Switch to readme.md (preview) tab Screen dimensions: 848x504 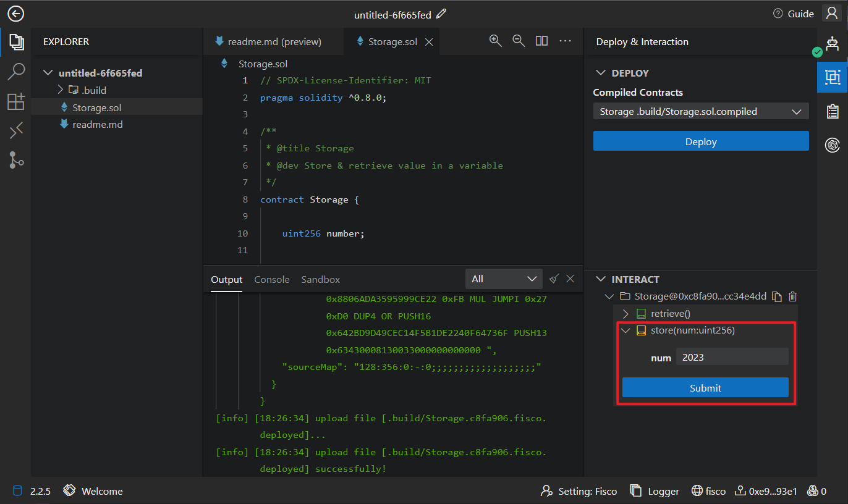268,42
